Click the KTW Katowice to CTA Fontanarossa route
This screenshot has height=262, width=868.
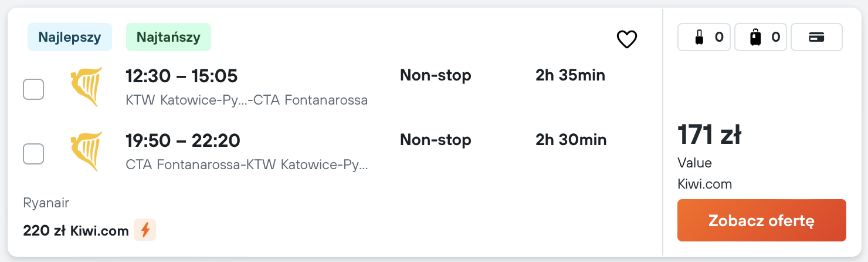tap(246, 100)
